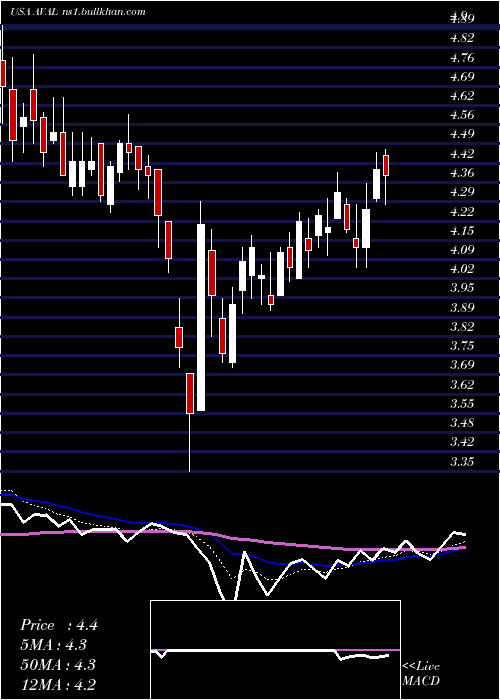The width and height of the screenshot is (500, 700).
Task: Click the 3.95 price axis label
Action: click(x=462, y=288)
